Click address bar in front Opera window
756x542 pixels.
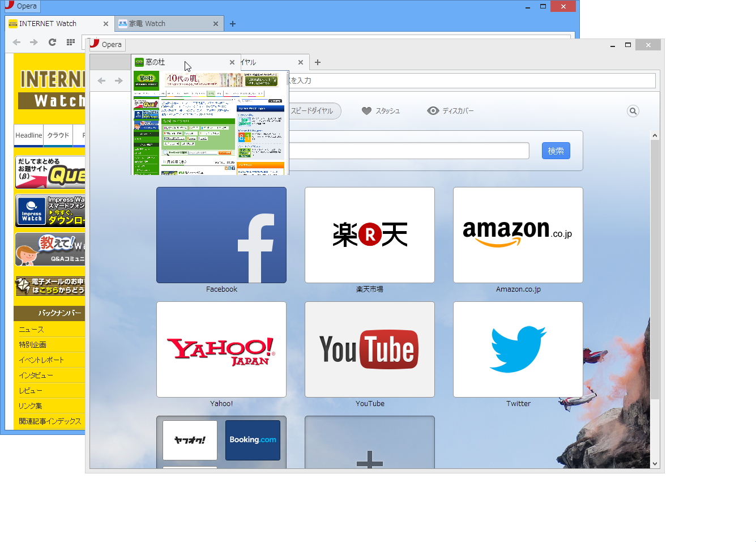pyautogui.click(x=471, y=80)
